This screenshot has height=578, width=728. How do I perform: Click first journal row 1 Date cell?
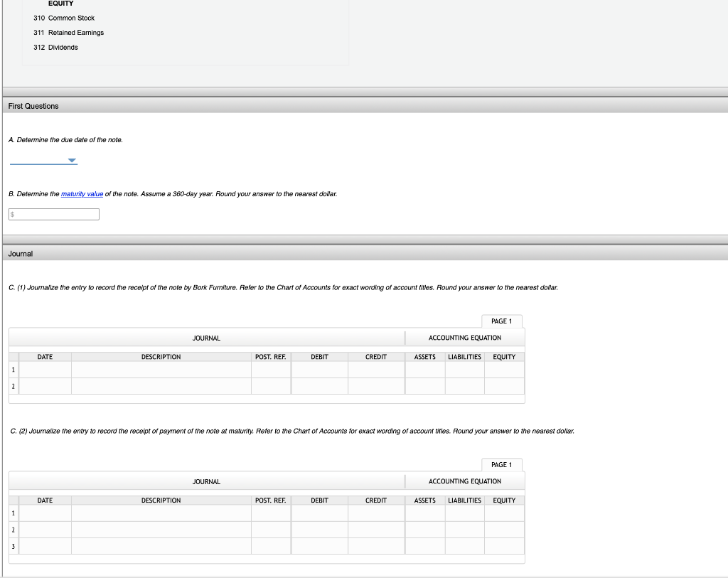click(x=45, y=370)
